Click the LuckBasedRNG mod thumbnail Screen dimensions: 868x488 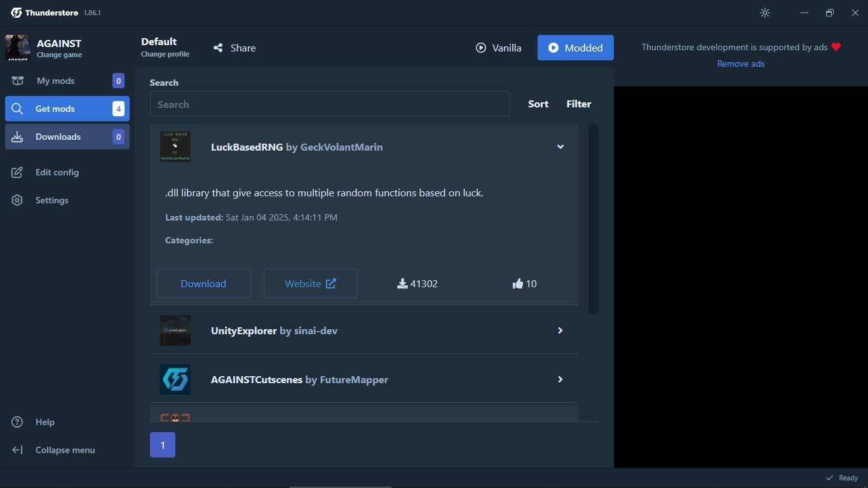175,147
